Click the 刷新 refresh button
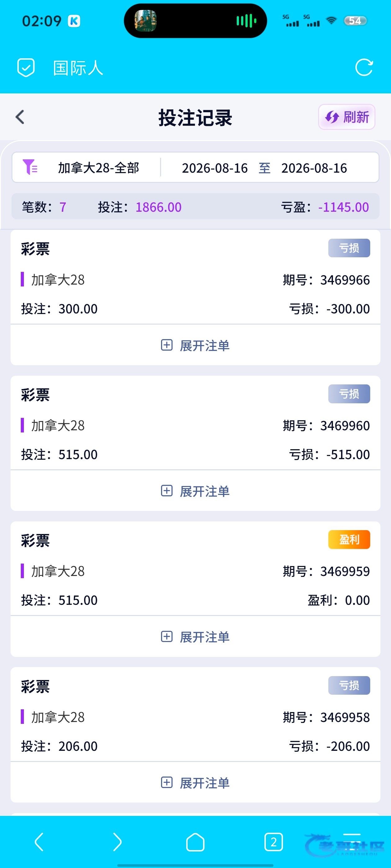 [x=346, y=117]
